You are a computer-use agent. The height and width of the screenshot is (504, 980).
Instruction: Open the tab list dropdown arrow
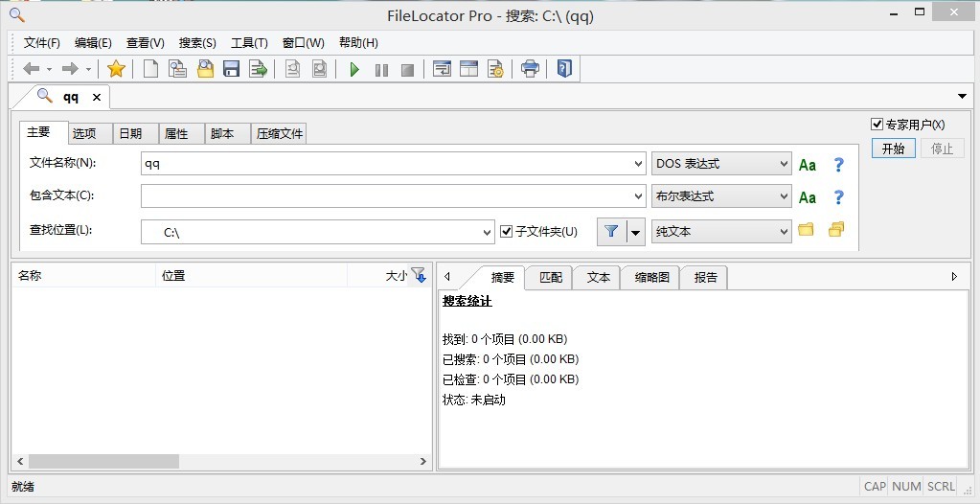[x=963, y=97]
